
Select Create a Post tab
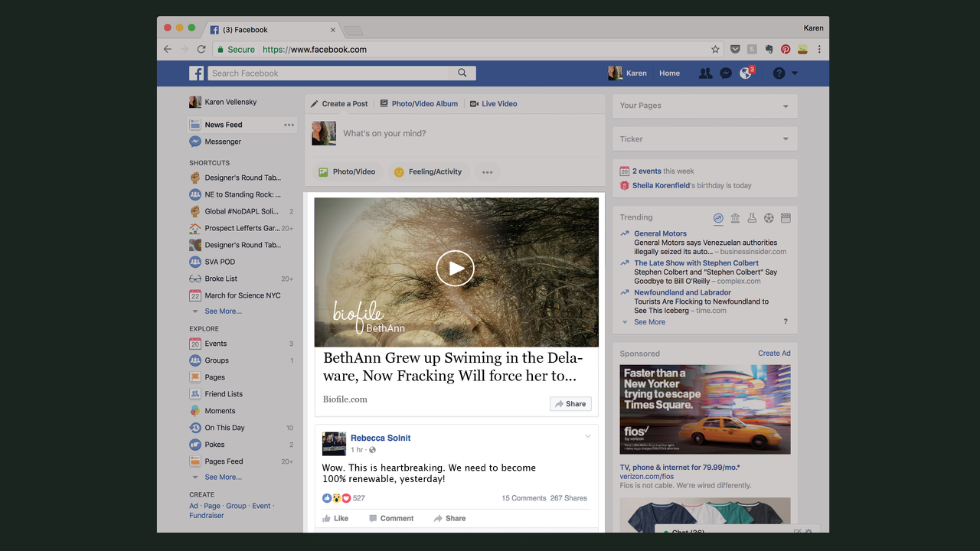coord(338,104)
